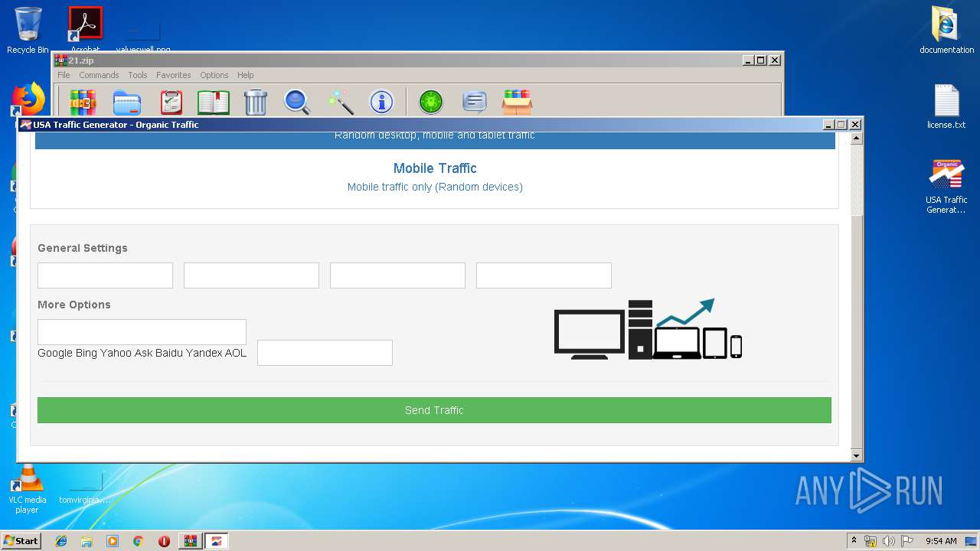Open the VLC media player desktop icon
This screenshot has height=551, width=980.
coord(27,490)
